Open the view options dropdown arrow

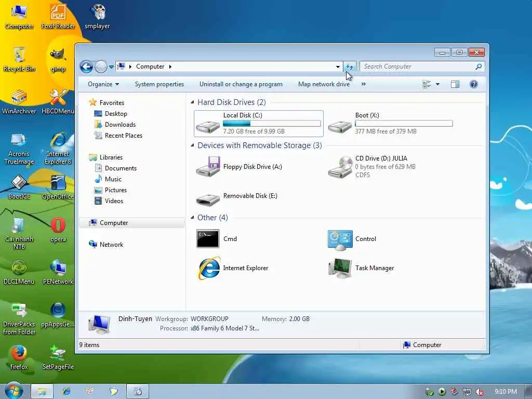pyautogui.click(x=437, y=84)
